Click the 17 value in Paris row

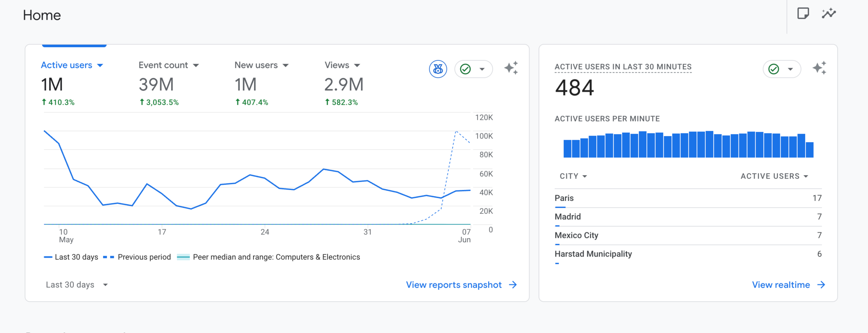coord(817,198)
